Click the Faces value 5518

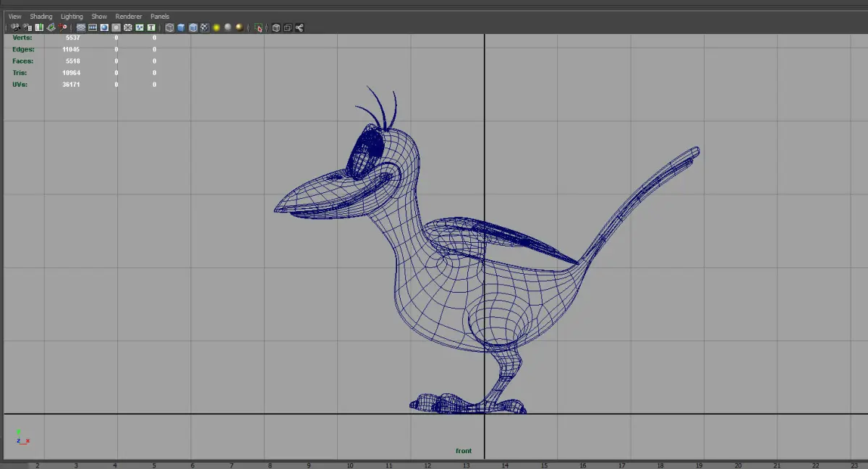click(x=72, y=61)
